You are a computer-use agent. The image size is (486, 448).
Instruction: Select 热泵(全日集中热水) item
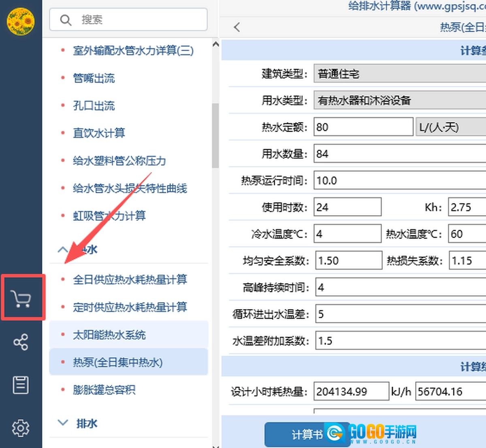coord(117,362)
